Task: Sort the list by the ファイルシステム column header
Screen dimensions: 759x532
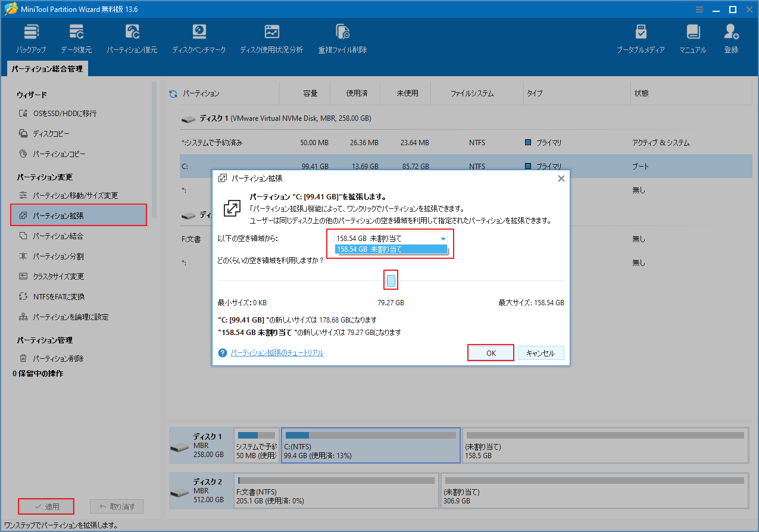Action: tap(472, 93)
